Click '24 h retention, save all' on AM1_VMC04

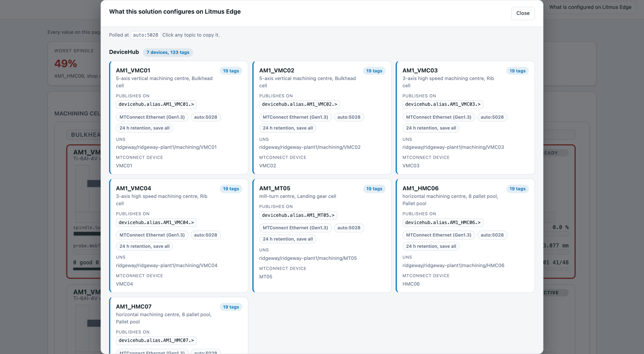(144, 246)
